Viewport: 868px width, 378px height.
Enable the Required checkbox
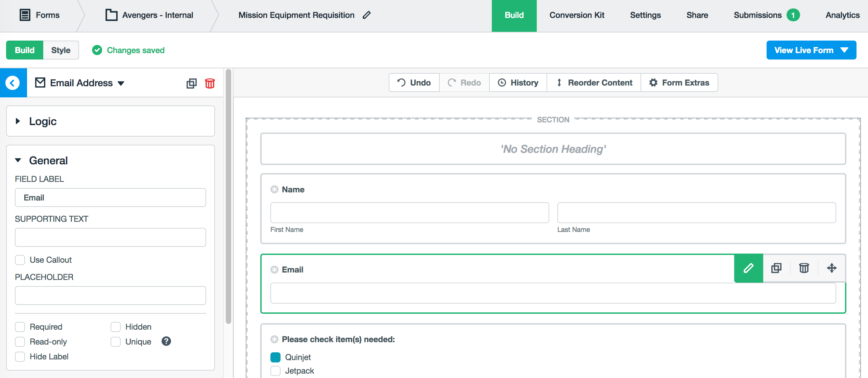[20, 327]
